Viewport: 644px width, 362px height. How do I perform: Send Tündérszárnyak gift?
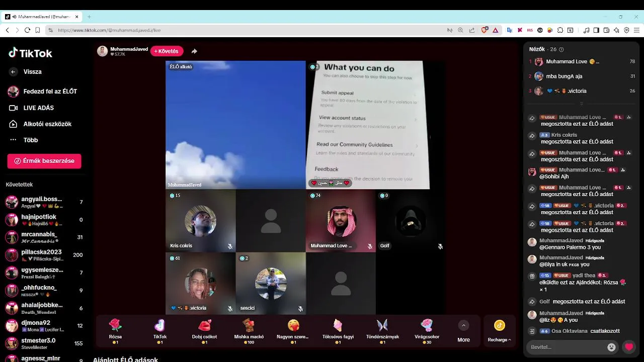(x=382, y=331)
